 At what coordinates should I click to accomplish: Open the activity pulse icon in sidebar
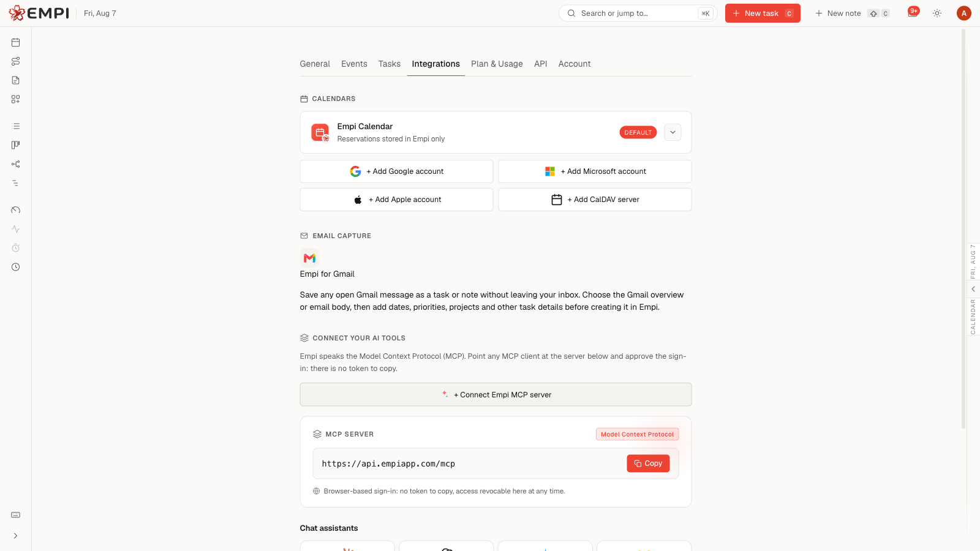click(16, 229)
